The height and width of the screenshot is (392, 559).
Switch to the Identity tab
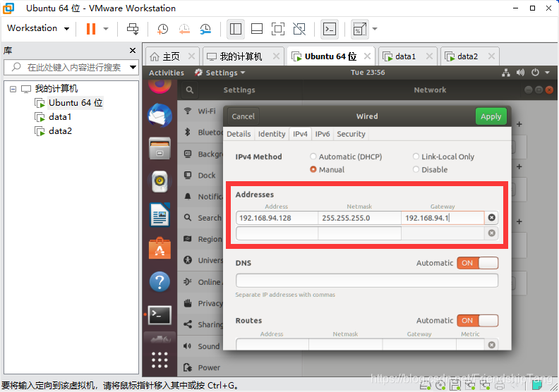272,134
